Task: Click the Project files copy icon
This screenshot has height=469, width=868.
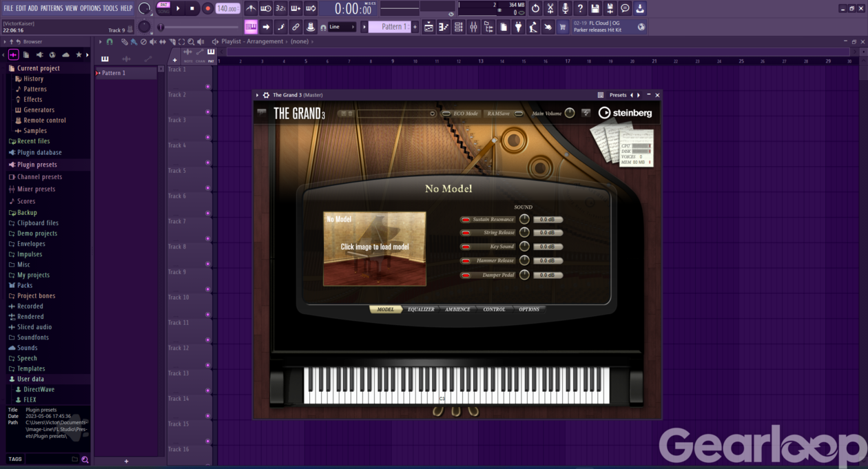Action: (x=504, y=27)
